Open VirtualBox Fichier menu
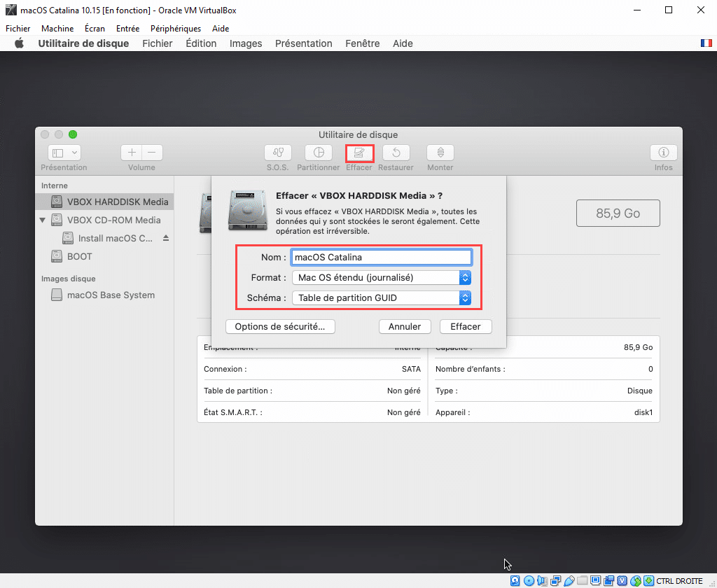This screenshot has width=717, height=588. tap(18, 28)
